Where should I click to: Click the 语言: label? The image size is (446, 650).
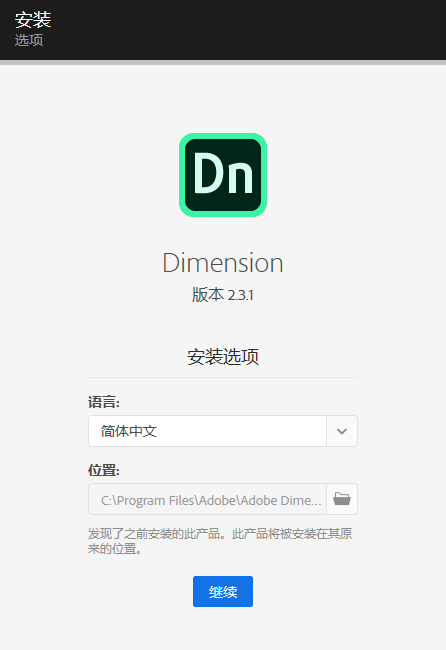pos(104,402)
